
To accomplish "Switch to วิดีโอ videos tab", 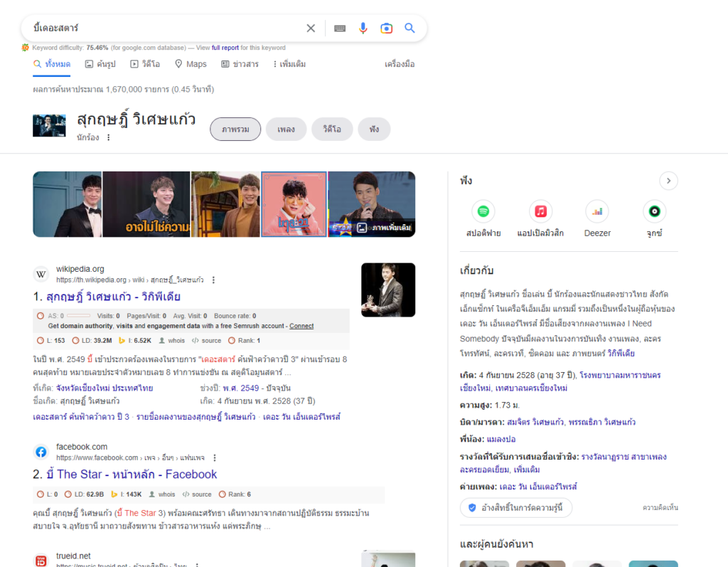I will 145,64.
